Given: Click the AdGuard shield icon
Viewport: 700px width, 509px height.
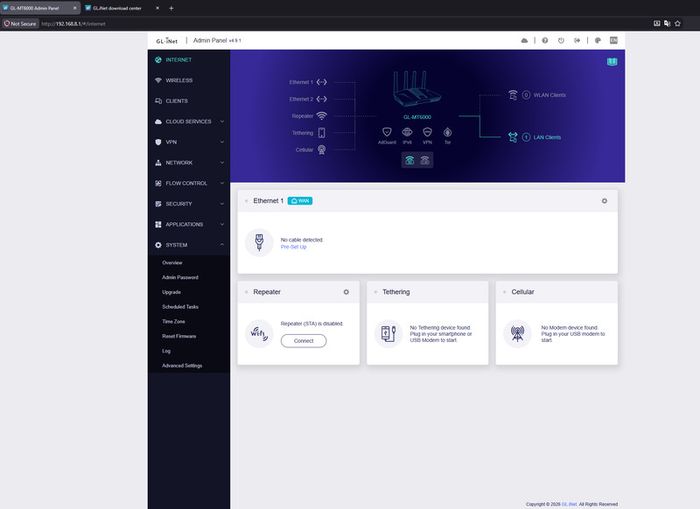Looking at the screenshot, I should pos(387,132).
